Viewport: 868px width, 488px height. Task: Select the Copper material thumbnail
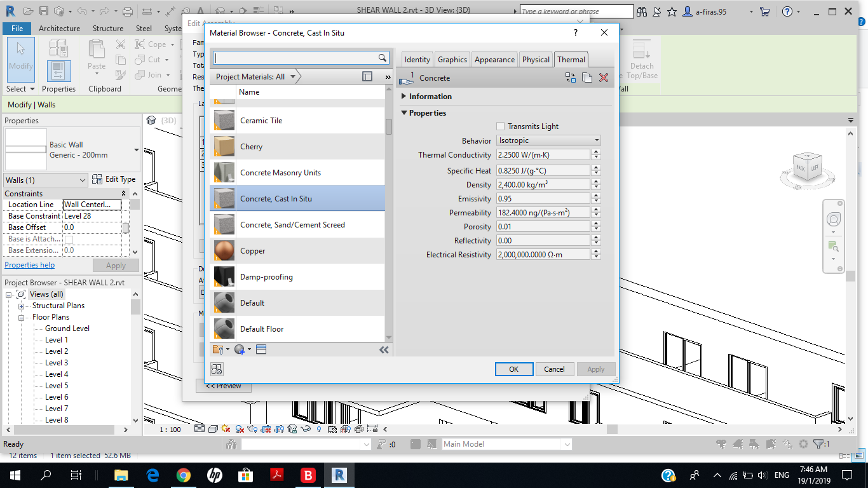tap(223, 250)
